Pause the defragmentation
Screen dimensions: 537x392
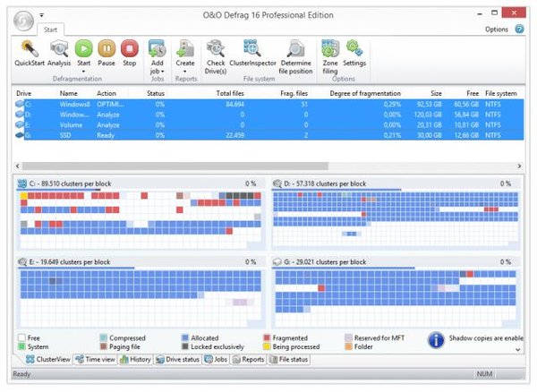(107, 48)
